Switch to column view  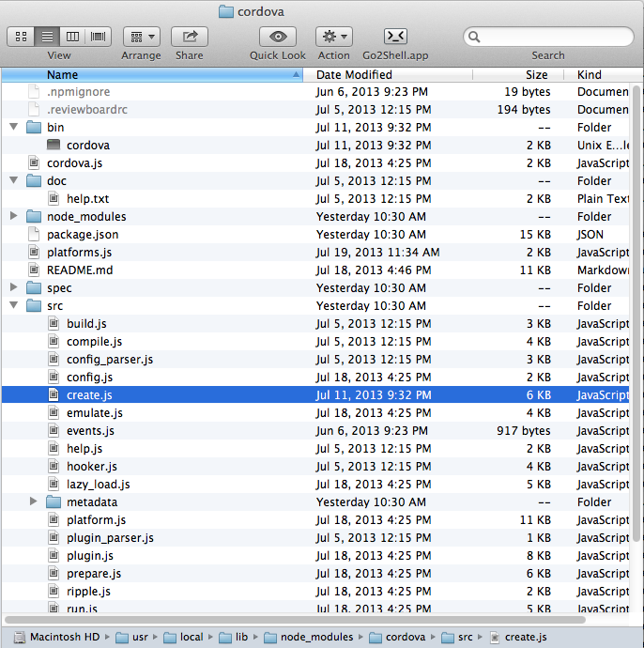pyautogui.click(x=72, y=37)
